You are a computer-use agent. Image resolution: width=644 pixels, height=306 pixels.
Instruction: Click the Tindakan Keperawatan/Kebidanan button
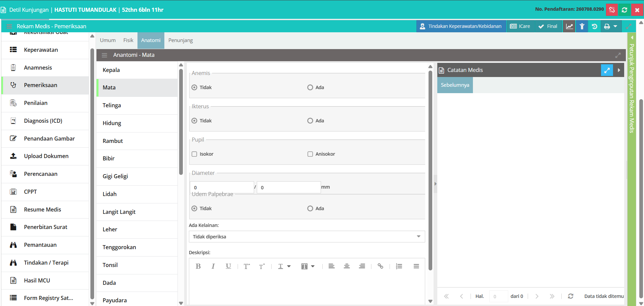point(461,26)
